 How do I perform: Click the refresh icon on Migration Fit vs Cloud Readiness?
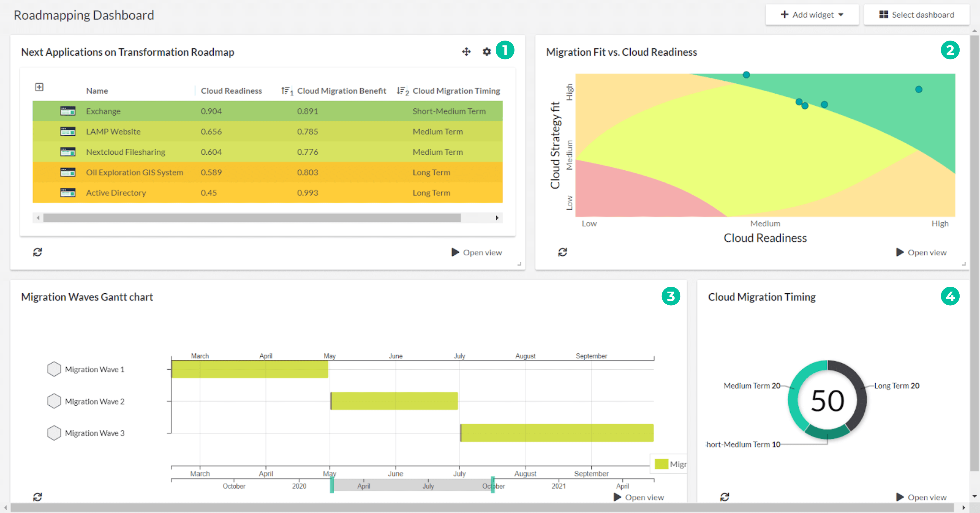pyautogui.click(x=562, y=252)
